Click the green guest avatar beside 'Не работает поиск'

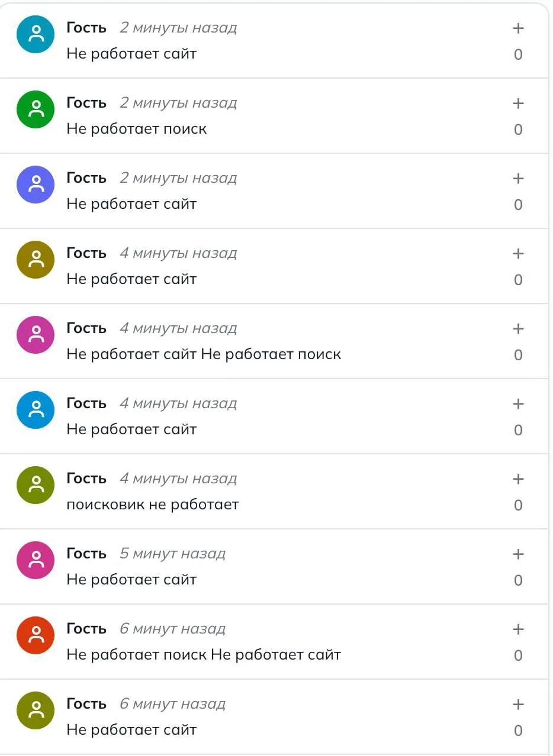36,109
